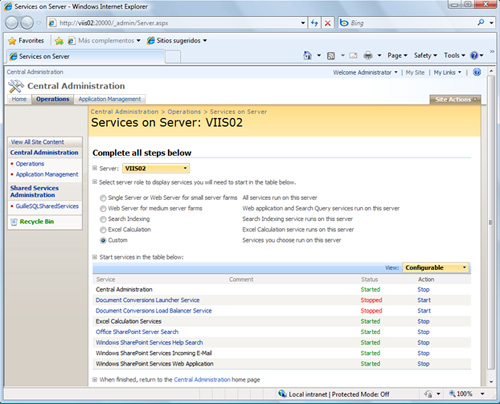The image size is (500, 404).
Task: Select the Custom server role option
Action: click(x=103, y=240)
